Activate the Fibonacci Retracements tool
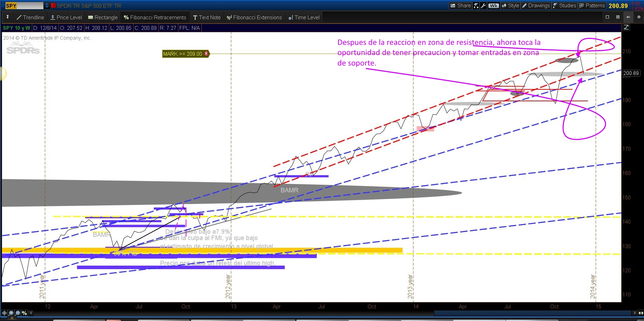644x321 pixels. point(155,18)
